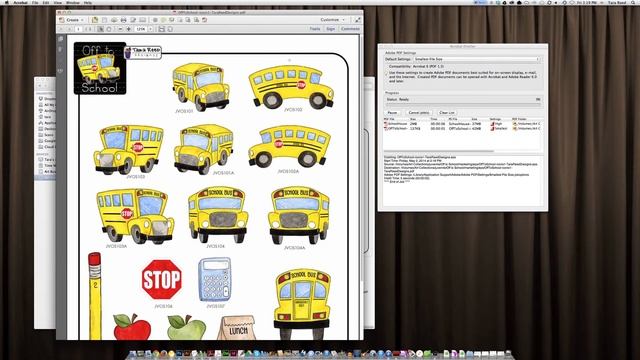Click the red STOP sign clipart in the PDF
Viewport: 640px width, 360px height.
(x=162, y=280)
